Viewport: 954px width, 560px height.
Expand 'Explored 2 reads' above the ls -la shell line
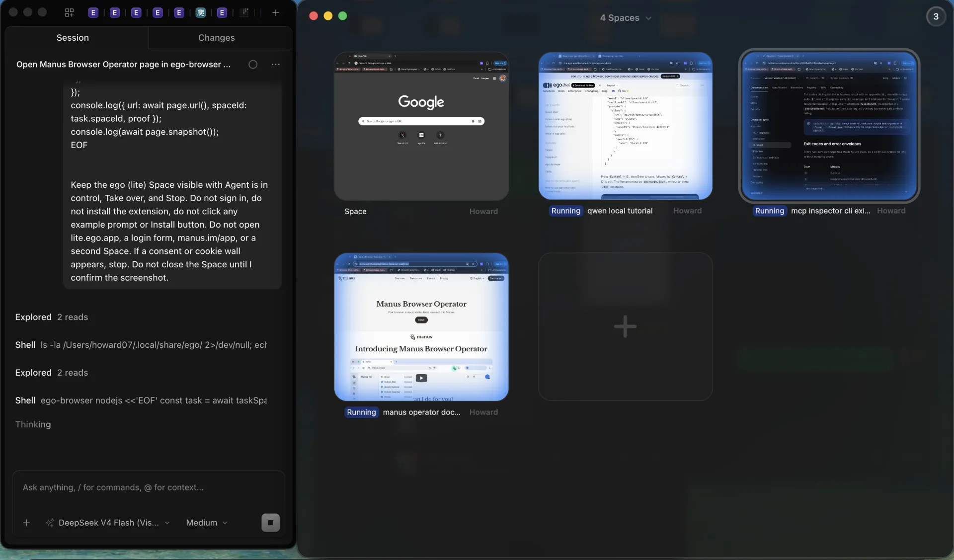52,317
